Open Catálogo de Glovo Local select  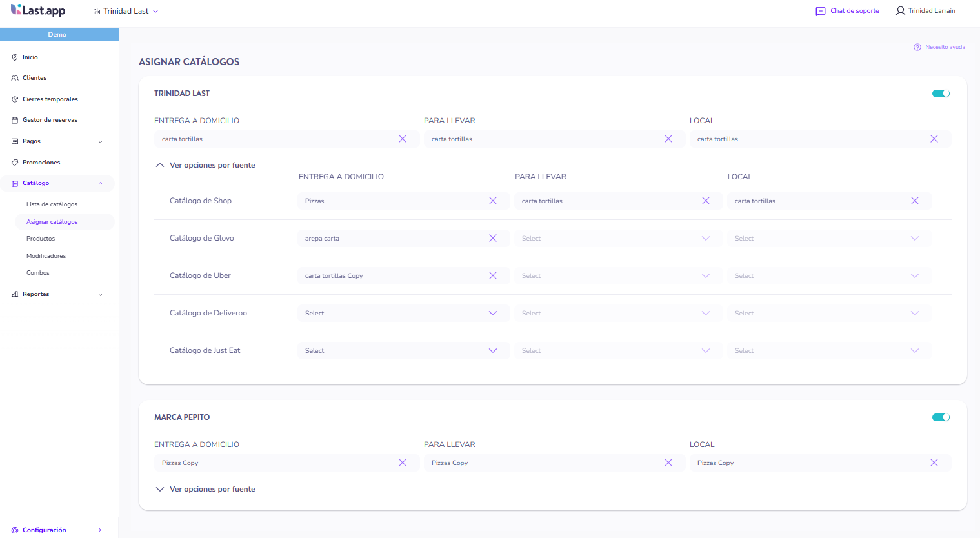coord(829,238)
